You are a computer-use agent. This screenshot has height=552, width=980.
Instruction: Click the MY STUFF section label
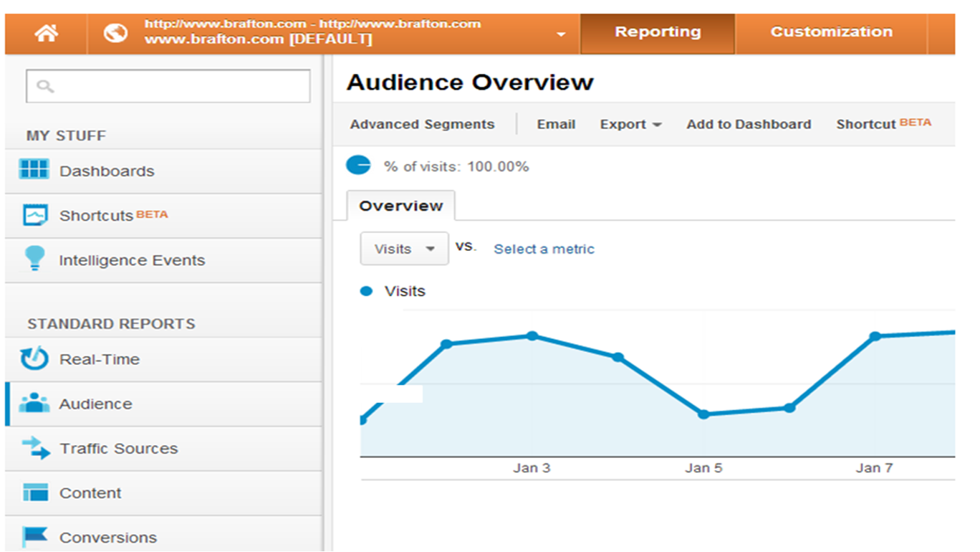click(x=66, y=135)
